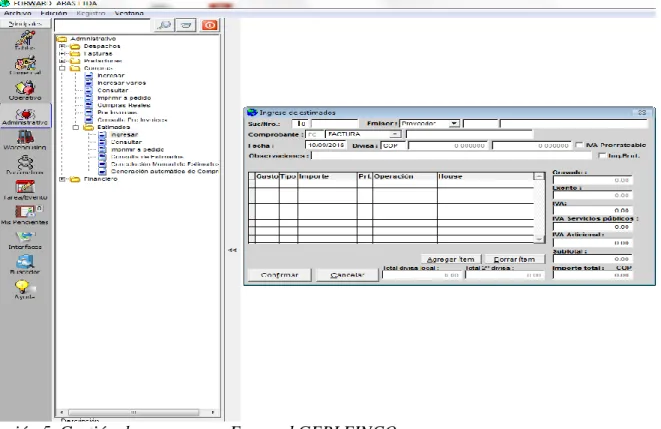661x429 pixels.
Task: Open the Edición menu
Action: coord(54,13)
